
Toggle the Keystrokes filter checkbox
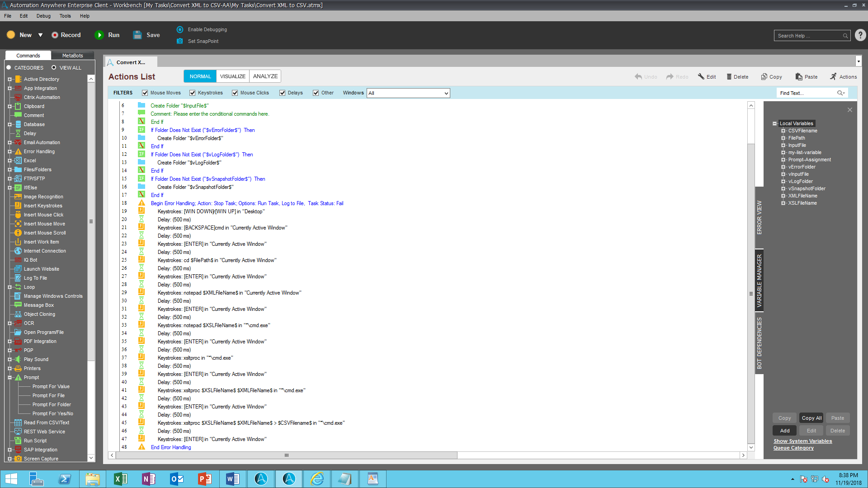click(x=193, y=93)
